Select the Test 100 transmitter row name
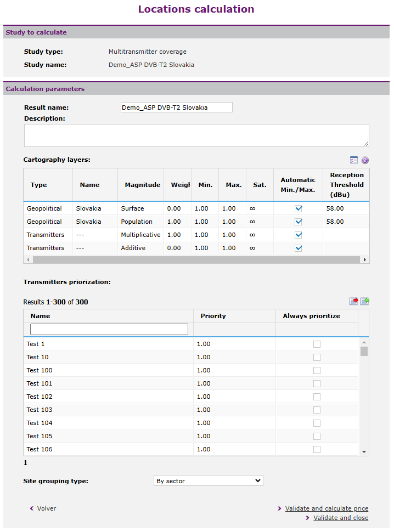394x532 pixels. (x=40, y=371)
